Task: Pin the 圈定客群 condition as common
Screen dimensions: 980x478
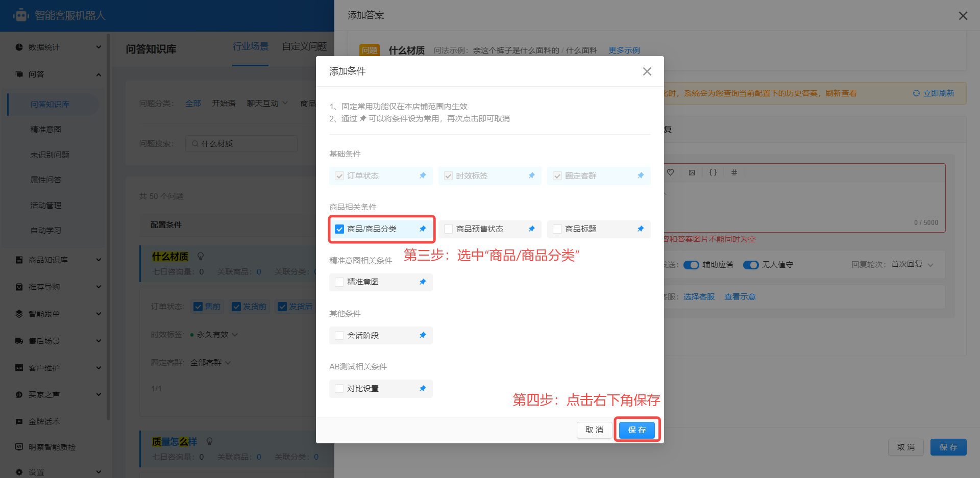Action: 641,175
